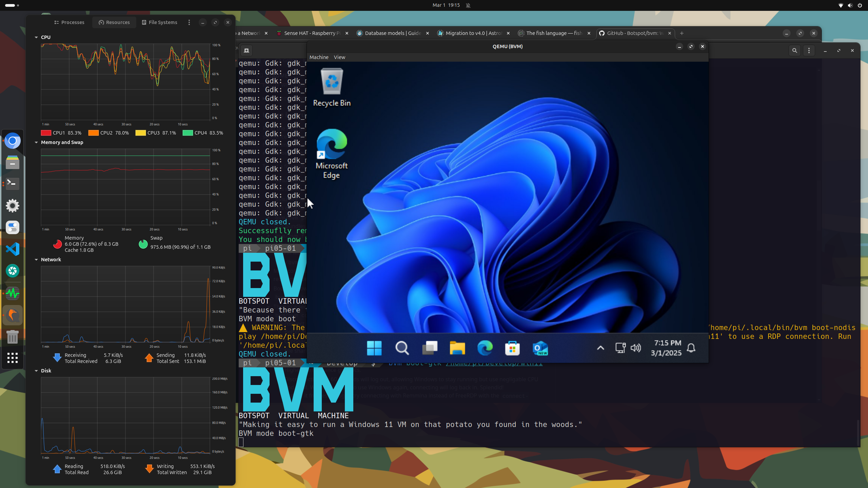The height and width of the screenshot is (488, 868).
Task: Open System Monitor icon in dock
Action: 13,293
